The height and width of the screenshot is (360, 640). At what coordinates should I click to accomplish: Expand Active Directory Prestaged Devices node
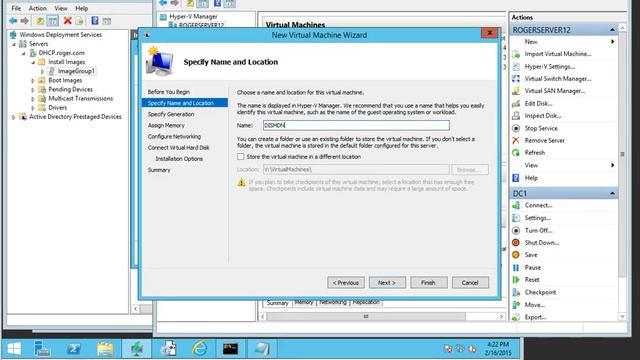[x=13, y=117]
